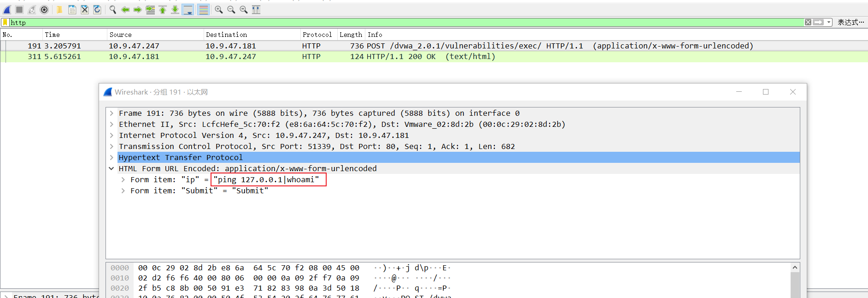Viewport: 868px width, 298px height.
Task: Reset packet text to normal size
Action: click(244, 10)
